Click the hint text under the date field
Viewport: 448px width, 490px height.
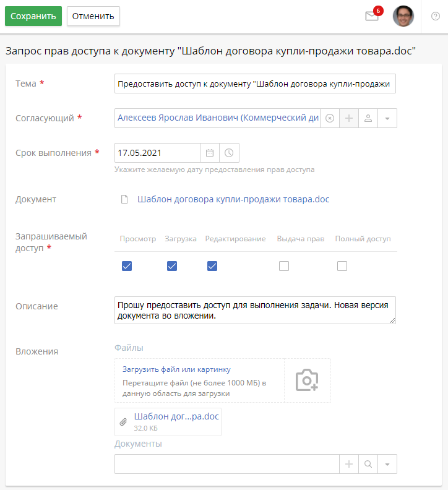click(215, 170)
